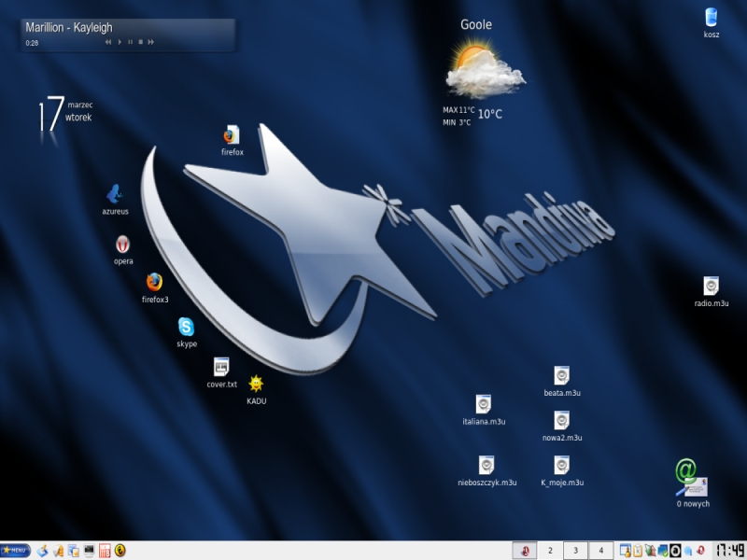The height and width of the screenshot is (560, 747).
Task: Click the 'MAX 11°C' reading
Action: click(x=458, y=110)
